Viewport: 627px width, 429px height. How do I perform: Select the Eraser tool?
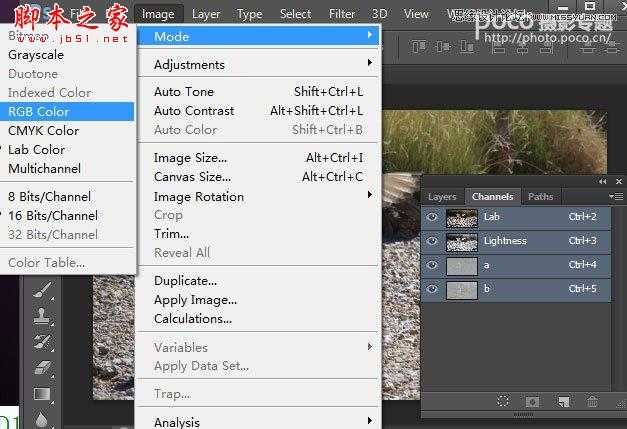coord(42,367)
